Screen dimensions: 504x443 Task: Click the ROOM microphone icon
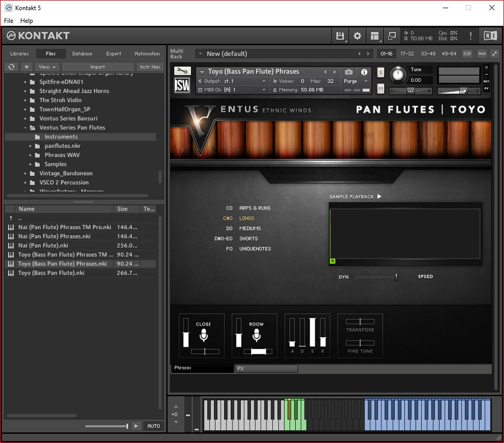coord(256,335)
